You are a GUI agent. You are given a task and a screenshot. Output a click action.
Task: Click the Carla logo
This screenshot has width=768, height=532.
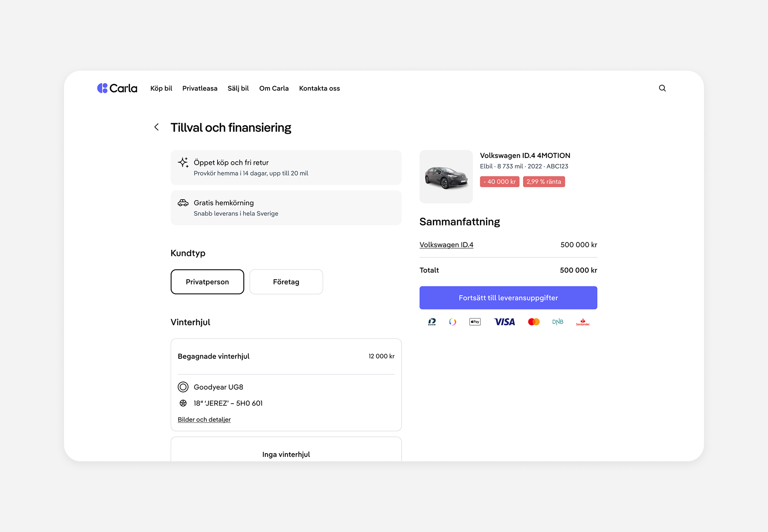pyautogui.click(x=117, y=88)
